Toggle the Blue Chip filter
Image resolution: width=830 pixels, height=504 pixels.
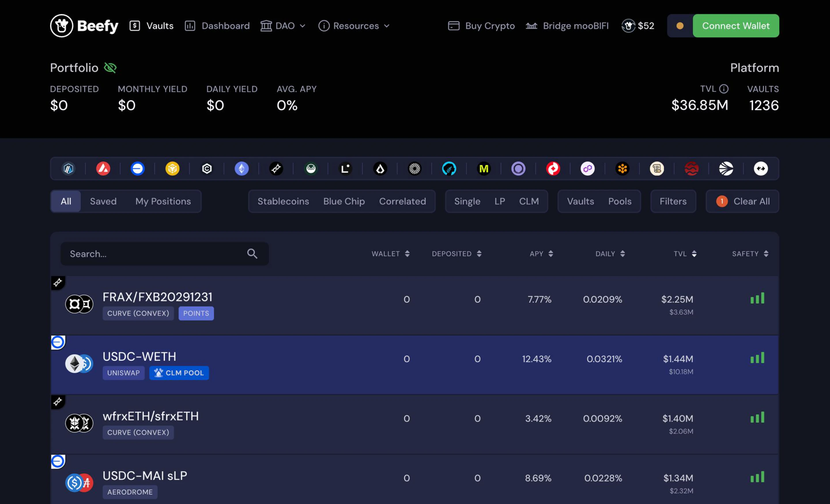pos(344,201)
